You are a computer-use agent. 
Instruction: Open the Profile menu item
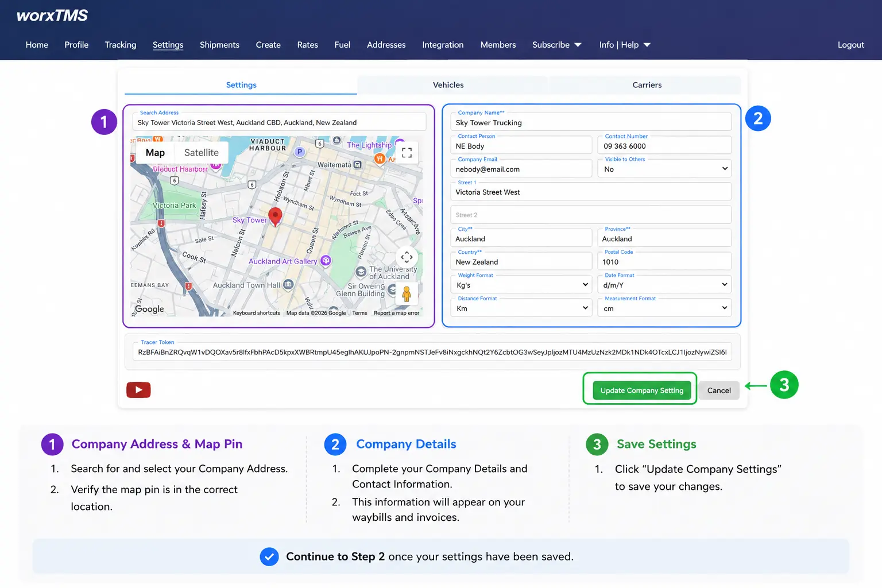[76, 45]
